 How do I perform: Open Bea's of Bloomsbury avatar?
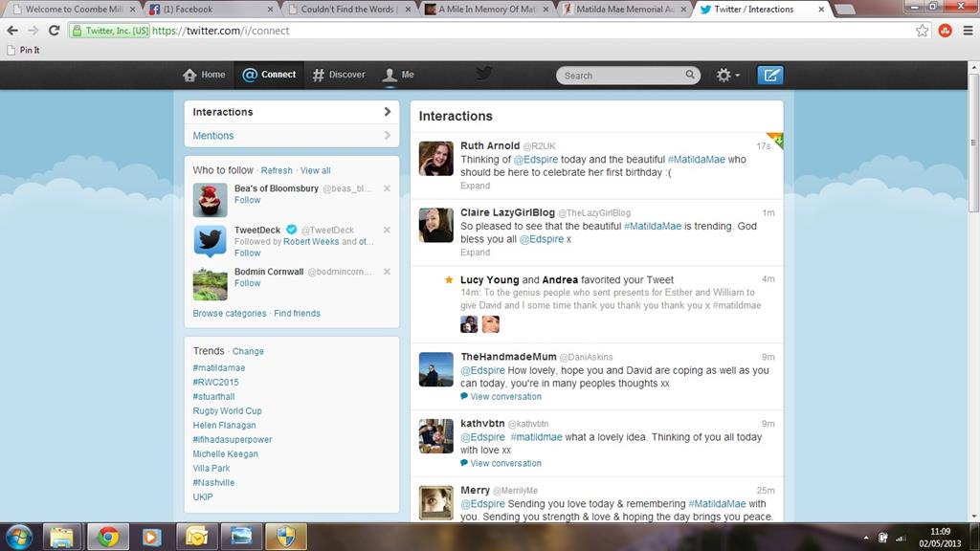(x=210, y=200)
